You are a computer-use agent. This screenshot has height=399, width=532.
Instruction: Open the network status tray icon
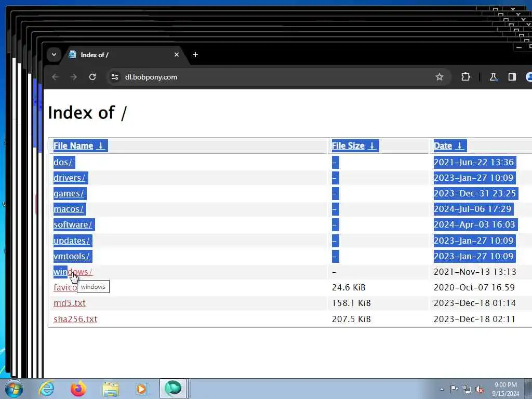click(x=467, y=390)
